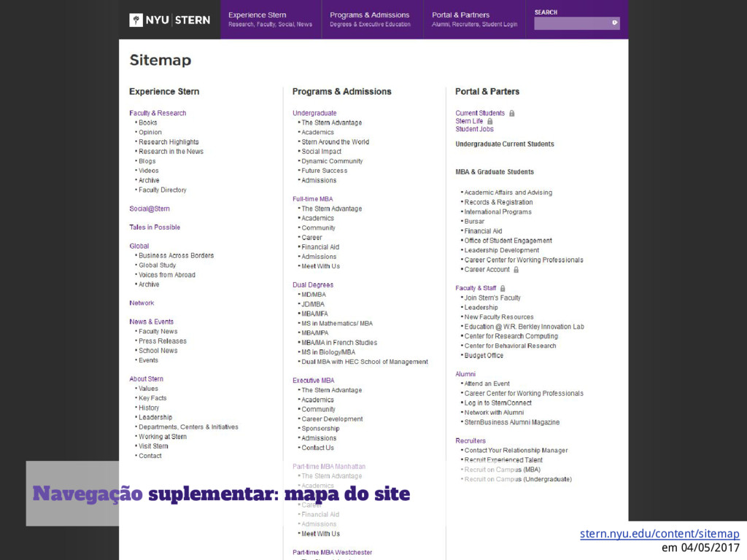Open the Programs & Admissions top menu

370,20
